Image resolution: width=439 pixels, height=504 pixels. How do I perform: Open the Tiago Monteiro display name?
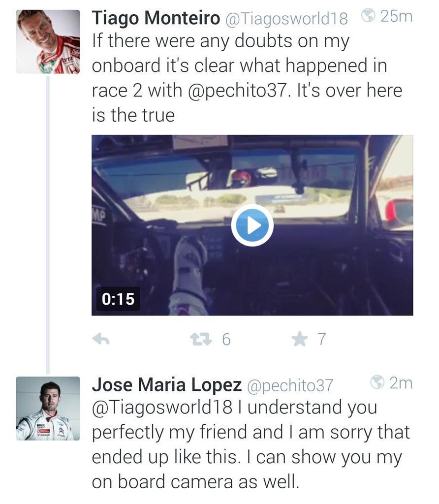point(156,18)
